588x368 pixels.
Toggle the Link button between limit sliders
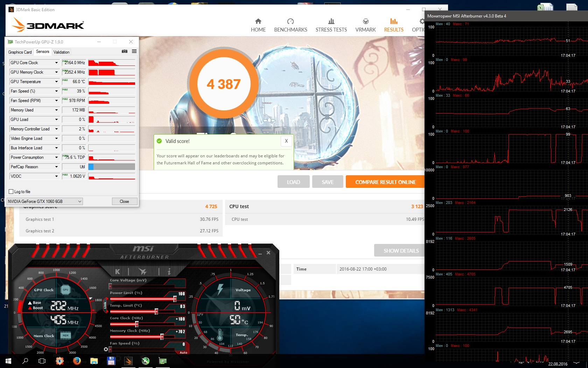click(105, 305)
